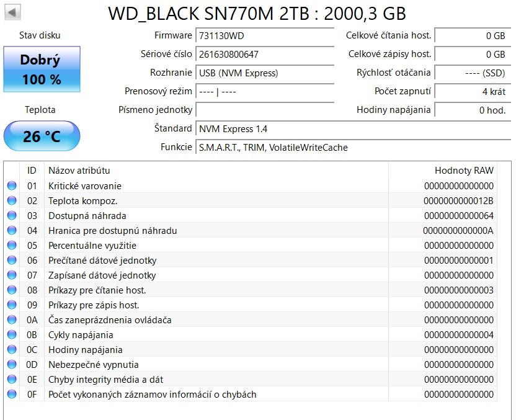Click the Rozhranie field USB (NVM Express)
The image size is (516, 420).
coord(265,73)
